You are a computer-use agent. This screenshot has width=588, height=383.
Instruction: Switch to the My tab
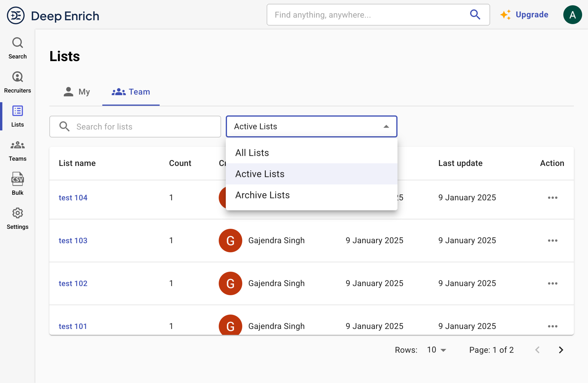[x=77, y=92]
